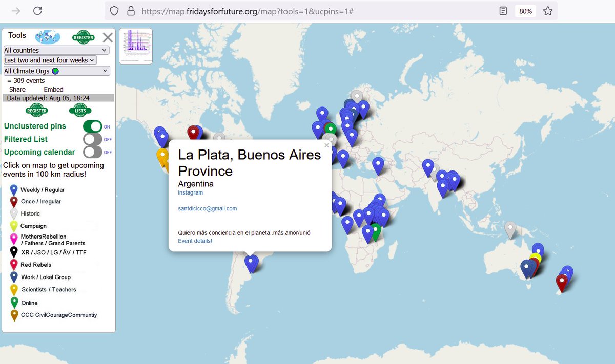Close the La Plata popup
The height and width of the screenshot is (364, 615).
pos(326,145)
